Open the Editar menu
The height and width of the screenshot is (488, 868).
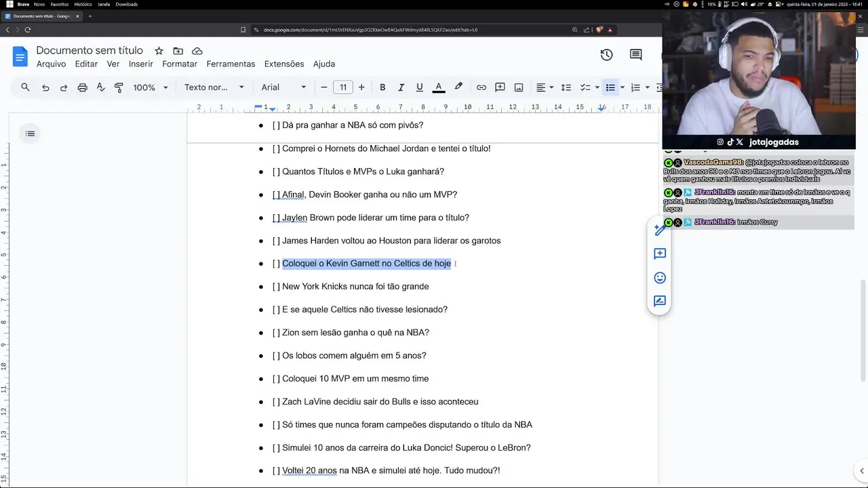coord(86,64)
